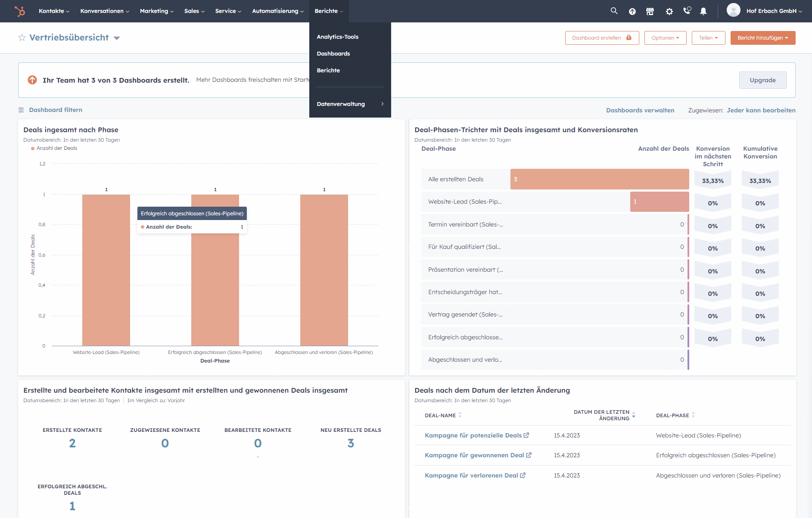This screenshot has width=812, height=518.
Task: Open the global search magnifier
Action: (x=614, y=11)
